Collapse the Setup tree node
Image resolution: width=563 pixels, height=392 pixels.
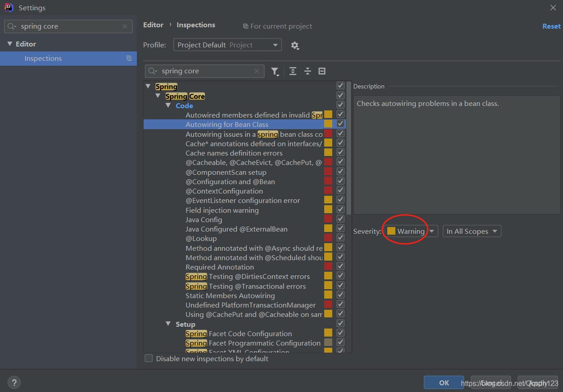168,324
